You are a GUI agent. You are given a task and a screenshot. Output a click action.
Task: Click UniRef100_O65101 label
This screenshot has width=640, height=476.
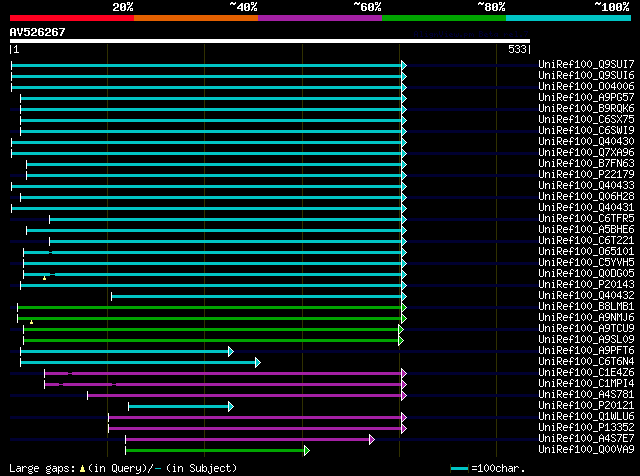coord(586,251)
